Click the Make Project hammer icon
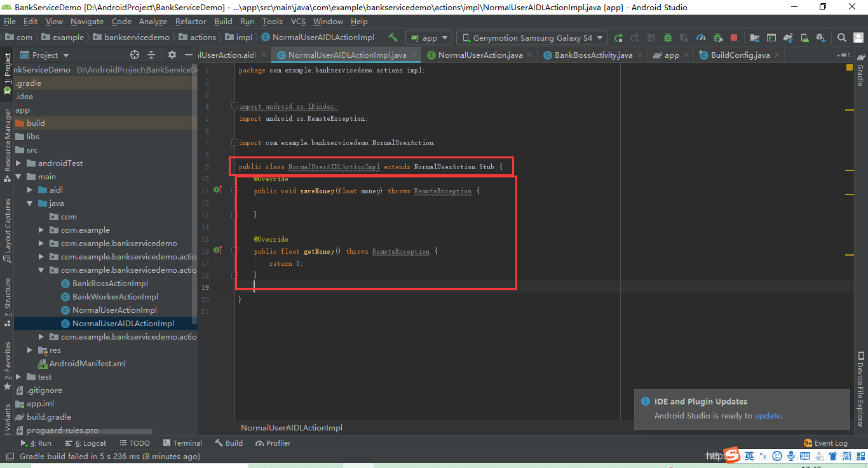868x468 pixels. pos(393,38)
